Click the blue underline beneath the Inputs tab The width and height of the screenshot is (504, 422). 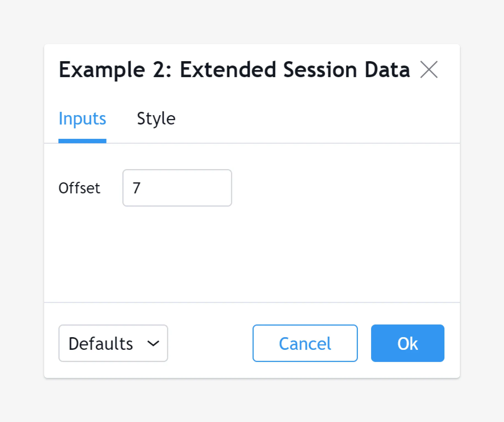[82, 141]
